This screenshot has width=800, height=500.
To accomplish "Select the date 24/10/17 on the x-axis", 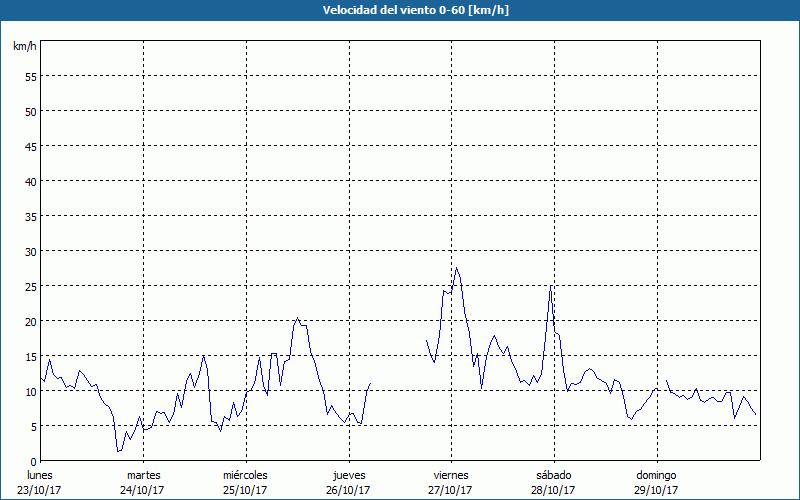I will [x=143, y=490].
